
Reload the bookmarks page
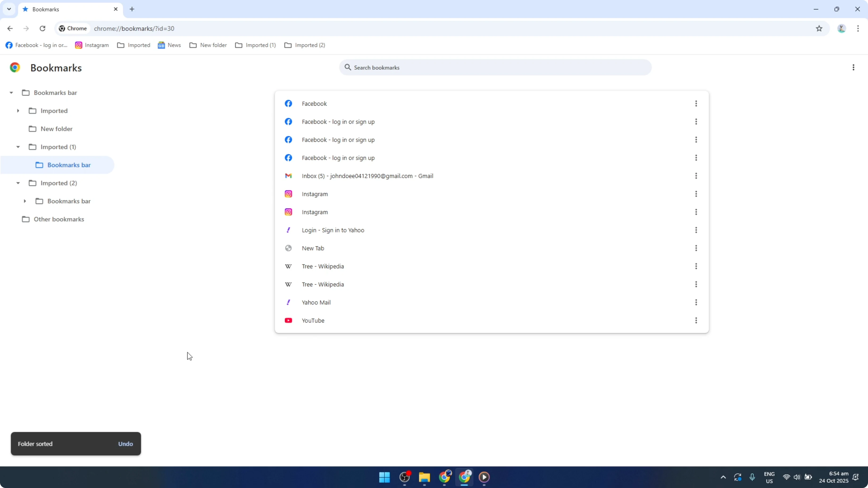coord(42,28)
